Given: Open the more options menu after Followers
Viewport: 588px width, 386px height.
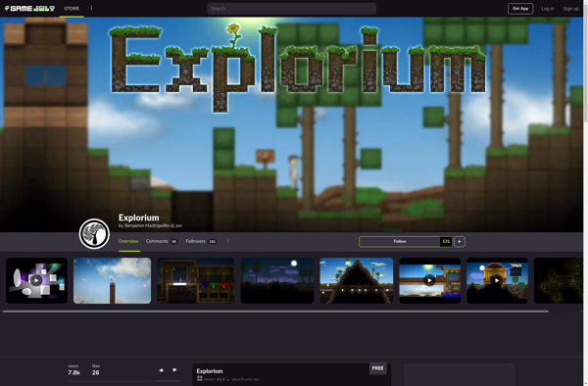Looking at the screenshot, I should pos(228,241).
